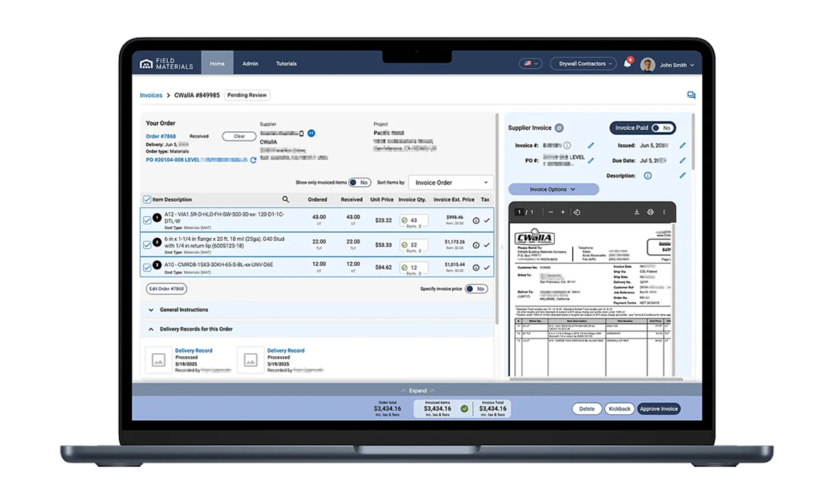
Task: Toggle the Invoice Paid switch
Action: click(x=663, y=128)
